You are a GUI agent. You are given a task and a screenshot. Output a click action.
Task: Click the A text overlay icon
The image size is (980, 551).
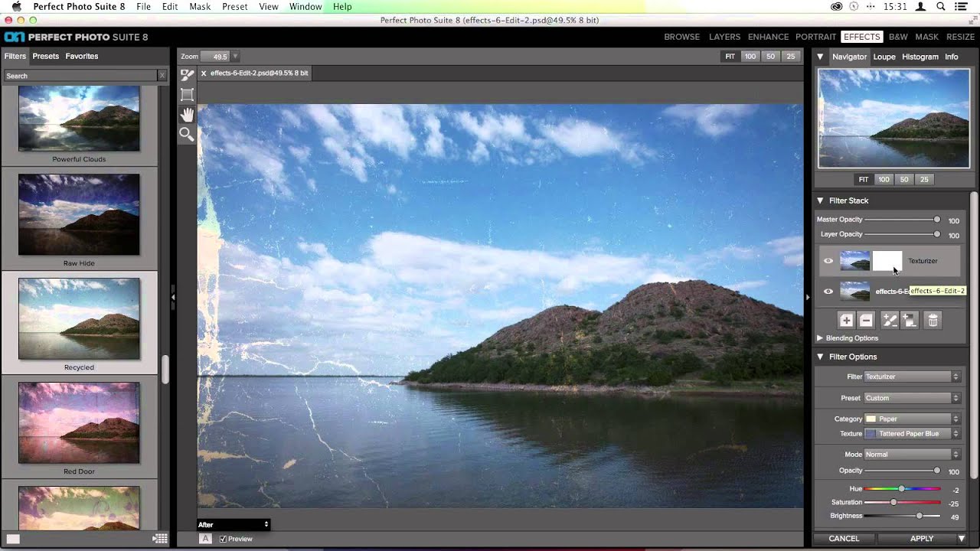pos(205,539)
